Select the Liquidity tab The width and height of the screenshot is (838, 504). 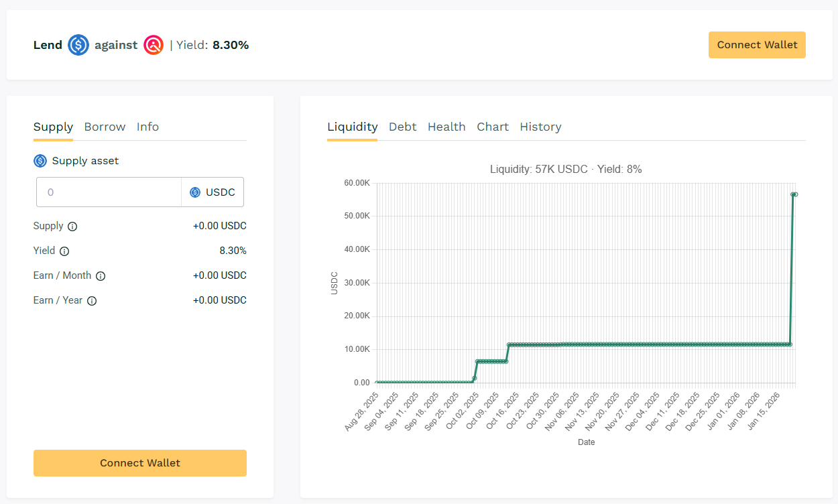(352, 127)
